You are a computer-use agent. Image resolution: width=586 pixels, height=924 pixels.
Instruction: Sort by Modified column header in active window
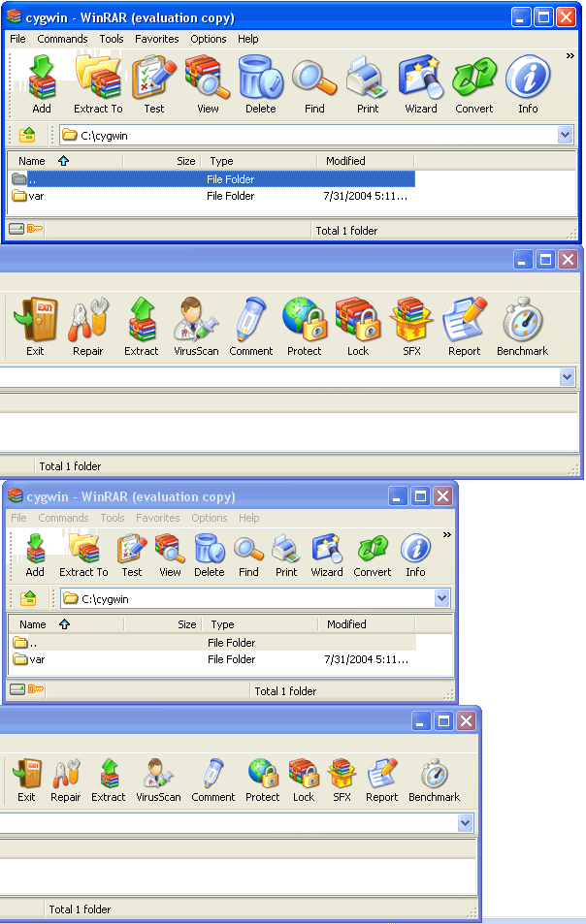[366, 161]
